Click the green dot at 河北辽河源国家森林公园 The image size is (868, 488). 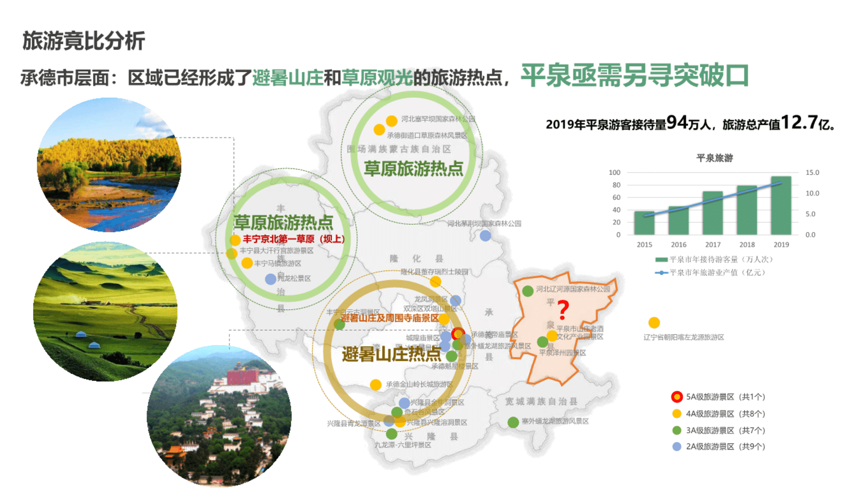pos(528,291)
